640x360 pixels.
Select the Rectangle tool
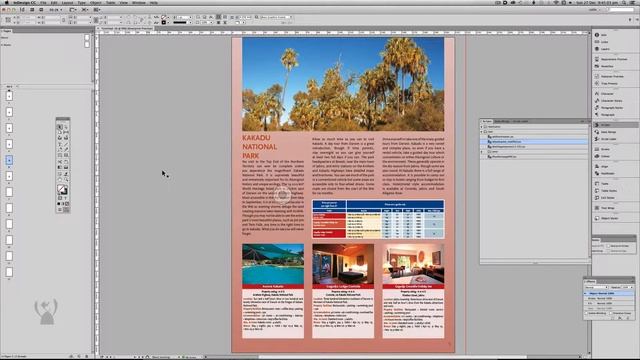click(x=66, y=155)
